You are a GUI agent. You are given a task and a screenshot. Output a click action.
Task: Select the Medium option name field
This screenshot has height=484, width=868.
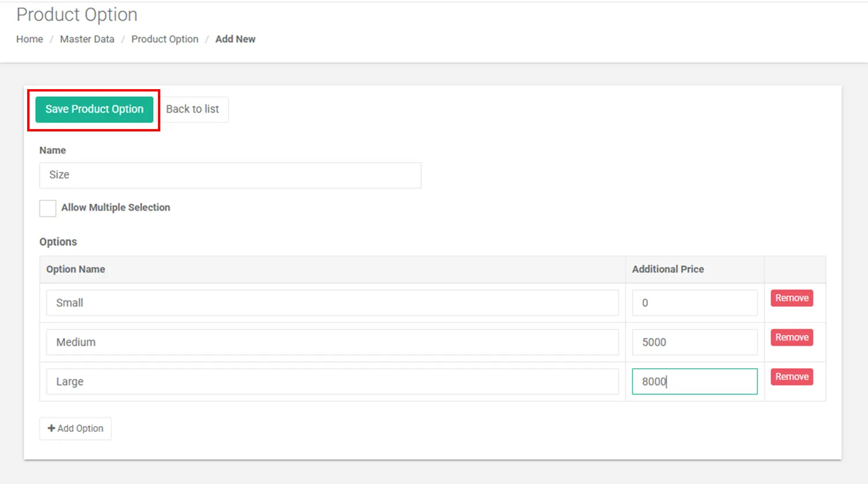tap(332, 342)
